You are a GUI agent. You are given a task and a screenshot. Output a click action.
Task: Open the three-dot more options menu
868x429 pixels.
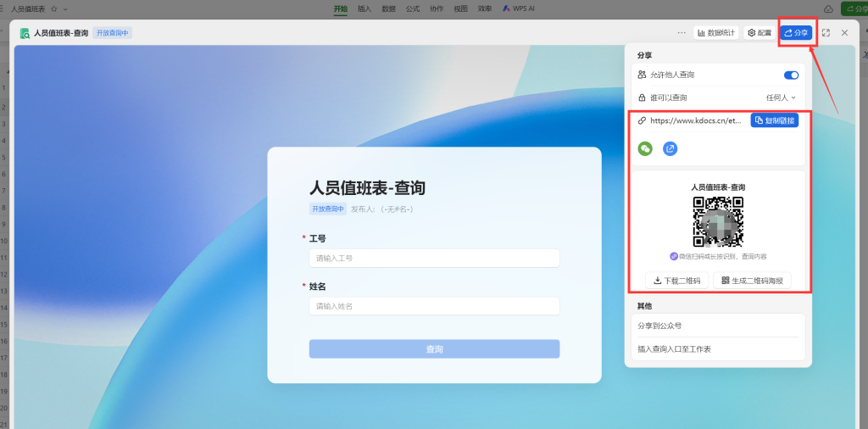(x=682, y=32)
